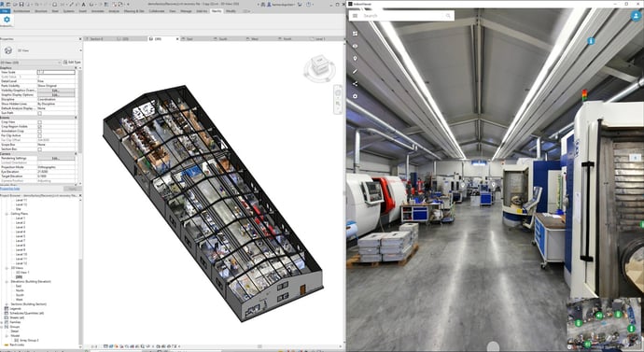Click the Edit Type button
Image resolution: width=644 pixels, height=352 pixels.
(72, 63)
